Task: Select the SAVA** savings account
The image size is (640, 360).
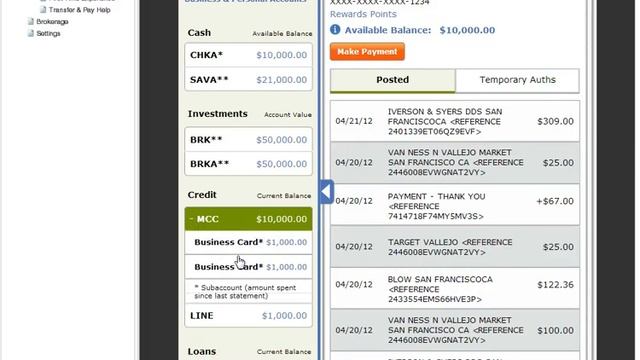Action: [248, 80]
